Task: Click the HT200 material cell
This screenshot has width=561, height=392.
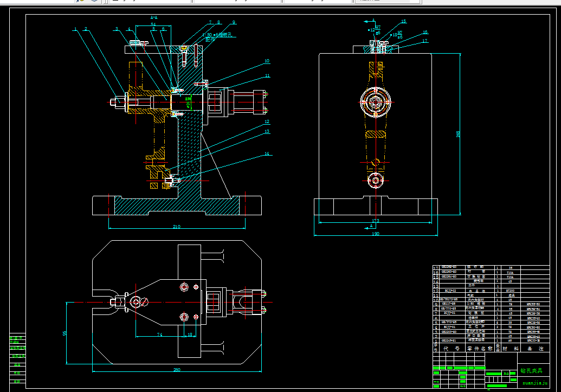Action: click(x=510, y=291)
